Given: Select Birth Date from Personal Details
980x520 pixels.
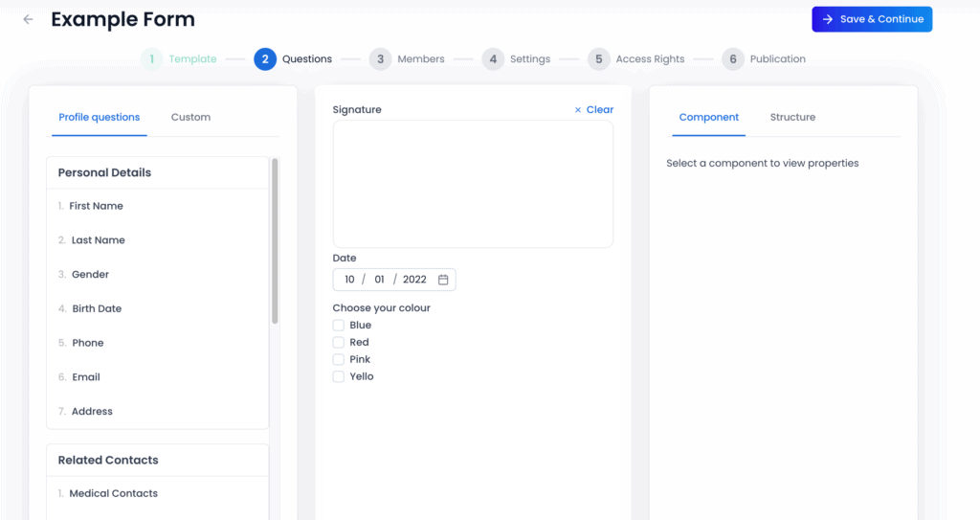Looking at the screenshot, I should click(x=97, y=309).
